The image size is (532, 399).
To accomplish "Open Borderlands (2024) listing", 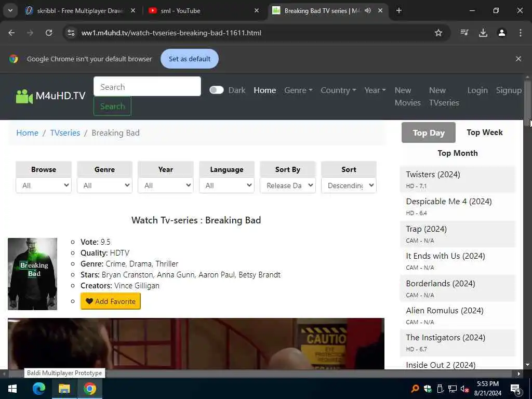I will 441,283.
